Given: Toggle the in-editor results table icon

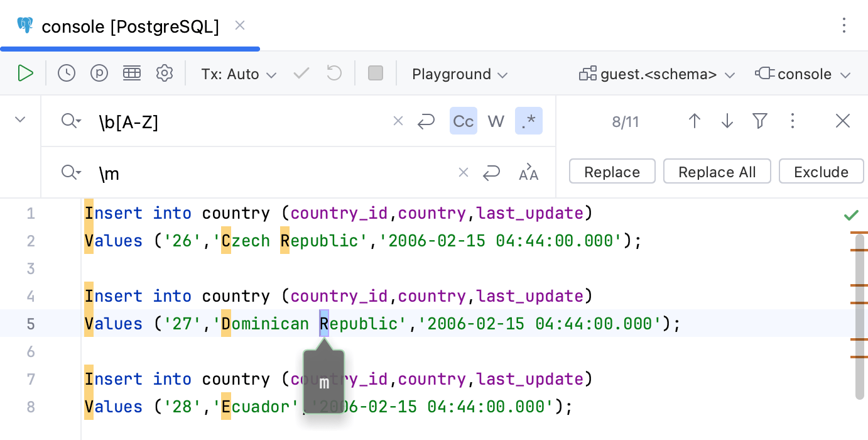Looking at the screenshot, I should tap(132, 74).
